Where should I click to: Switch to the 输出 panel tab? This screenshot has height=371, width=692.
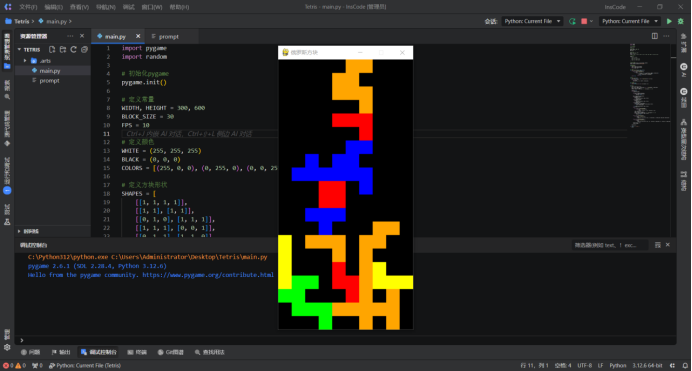click(x=61, y=352)
